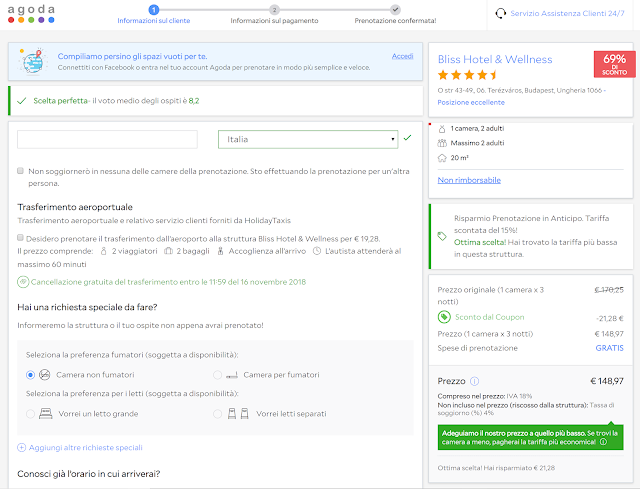Click the globe illustration in login banner

pyautogui.click(x=33, y=61)
